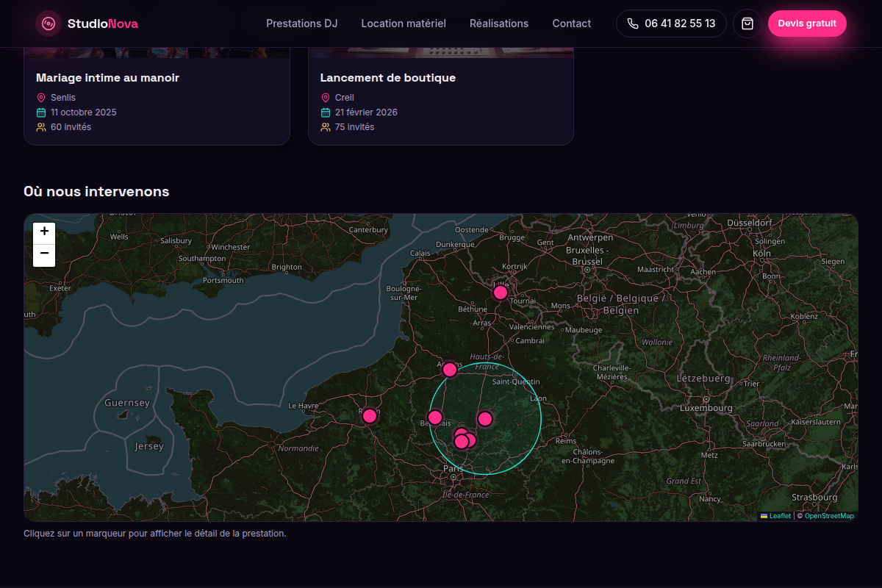The image size is (882, 588).
Task: Open the OpenStreetMap attribution link
Action: pos(829,516)
